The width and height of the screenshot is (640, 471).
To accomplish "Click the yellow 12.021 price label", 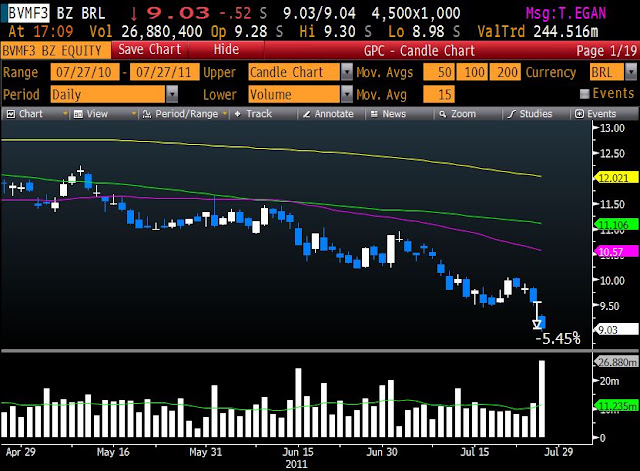I will [x=616, y=178].
